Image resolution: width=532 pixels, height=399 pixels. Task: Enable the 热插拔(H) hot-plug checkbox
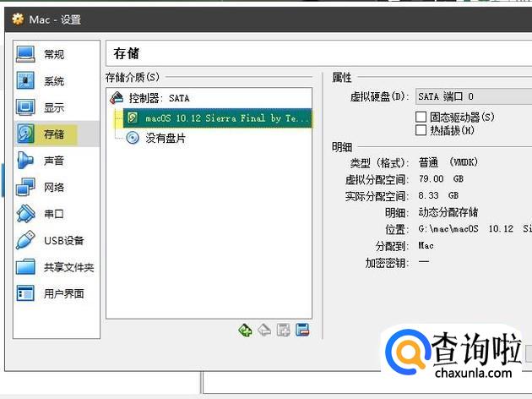pos(421,130)
